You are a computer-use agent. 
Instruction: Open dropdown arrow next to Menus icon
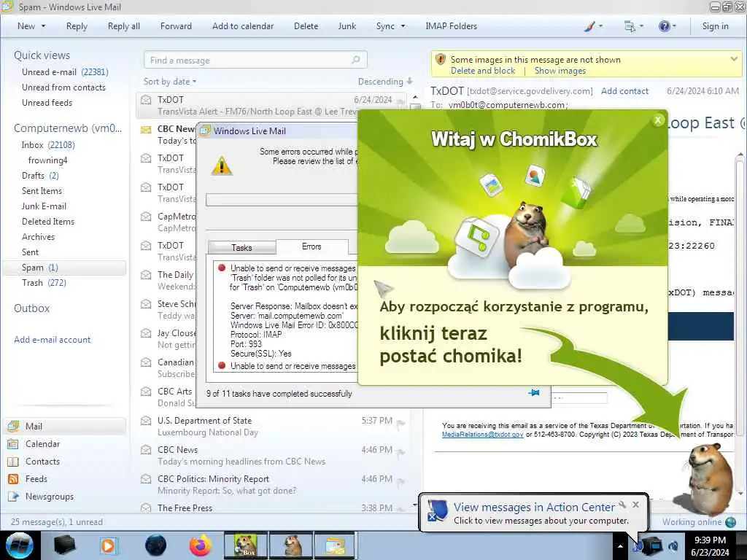tap(641, 26)
